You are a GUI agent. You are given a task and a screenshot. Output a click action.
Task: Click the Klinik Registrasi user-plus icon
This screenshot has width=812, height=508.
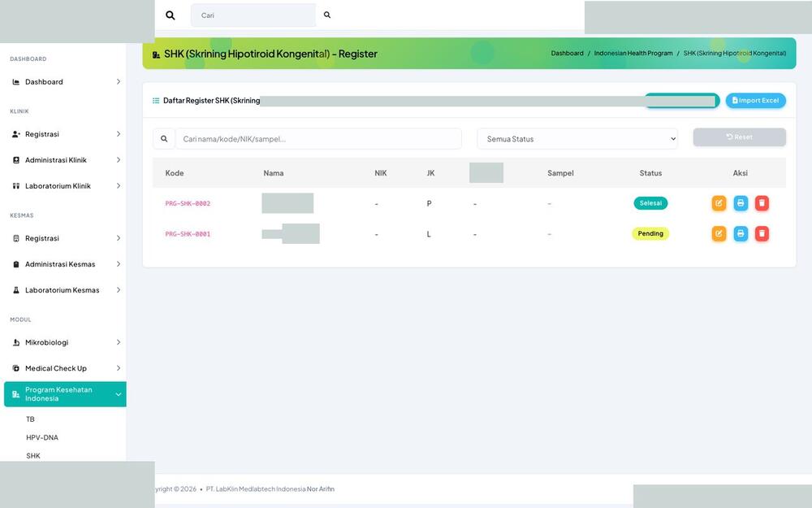tap(16, 134)
